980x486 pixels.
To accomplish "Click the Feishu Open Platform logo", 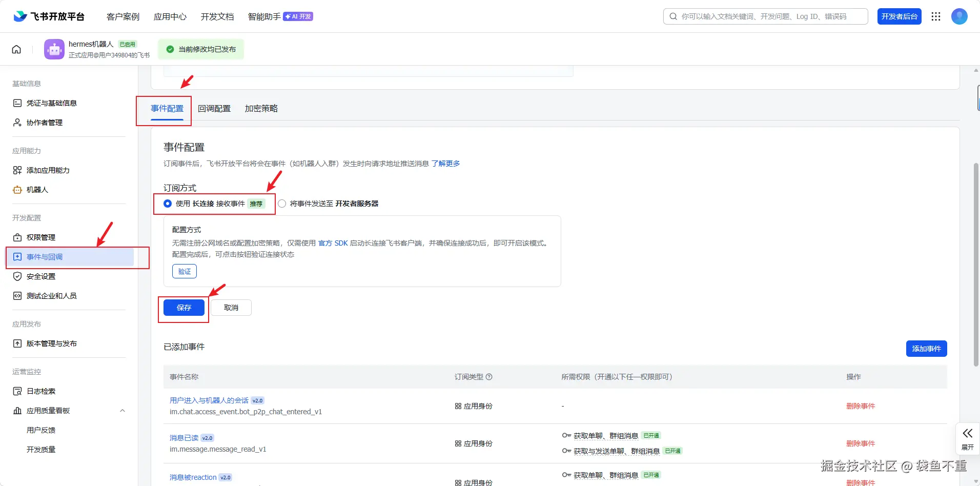I will pyautogui.click(x=49, y=16).
